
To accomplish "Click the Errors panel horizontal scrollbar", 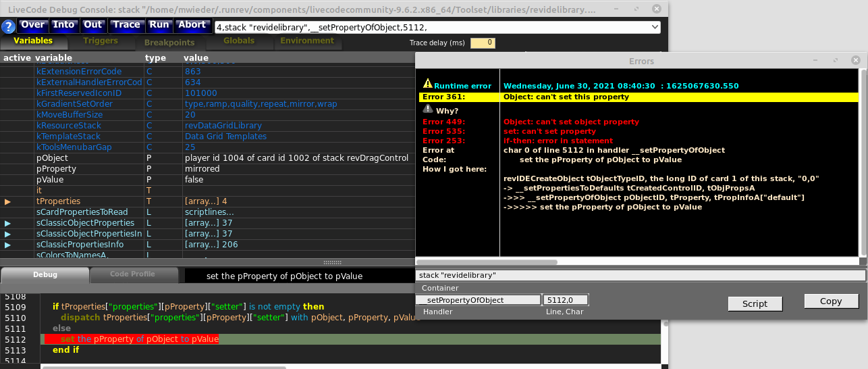I will [x=487, y=262].
